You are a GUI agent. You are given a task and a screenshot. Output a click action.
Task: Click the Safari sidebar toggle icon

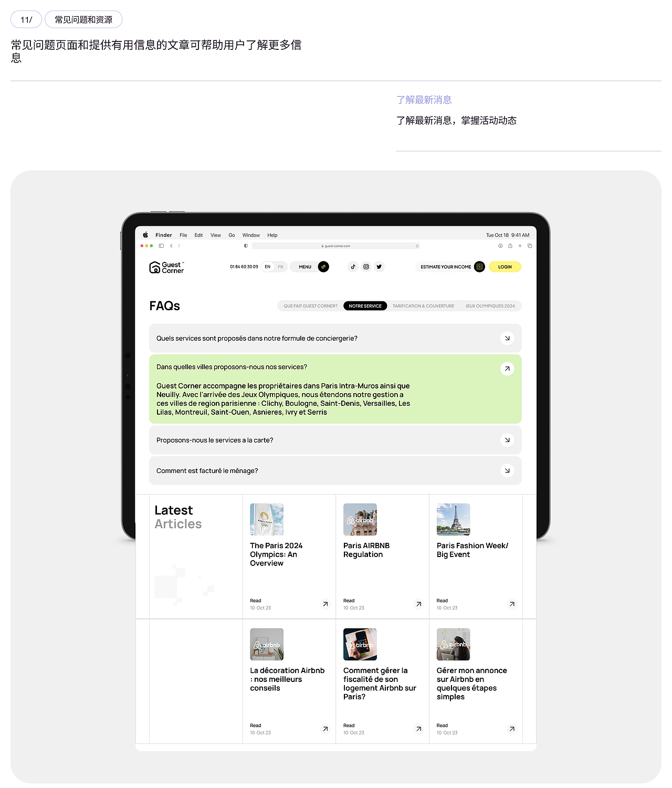pos(161,246)
